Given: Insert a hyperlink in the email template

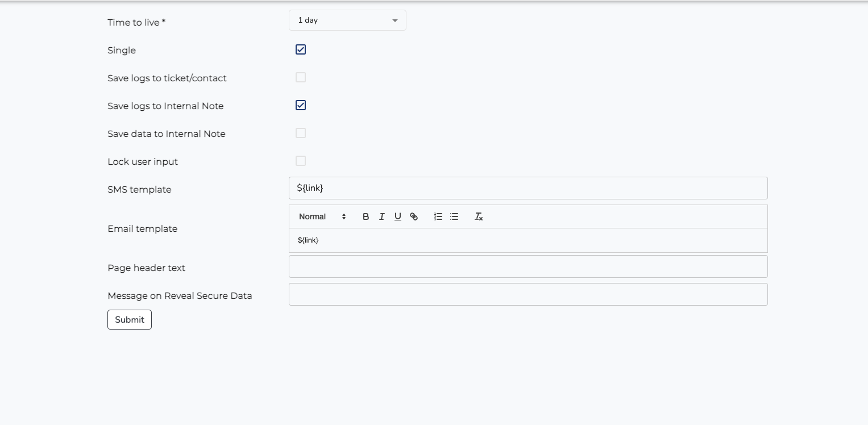Looking at the screenshot, I should tap(414, 216).
